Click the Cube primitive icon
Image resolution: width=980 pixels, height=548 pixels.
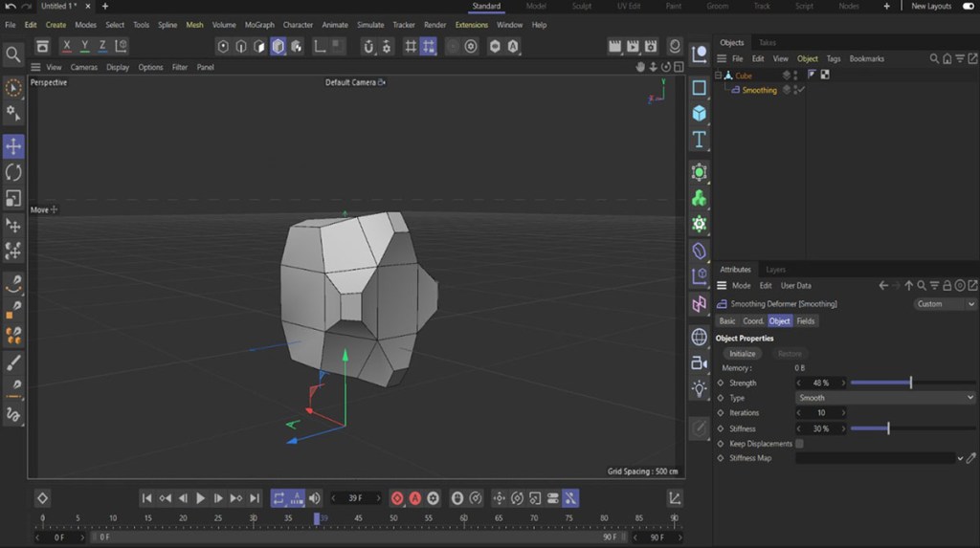pos(700,114)
